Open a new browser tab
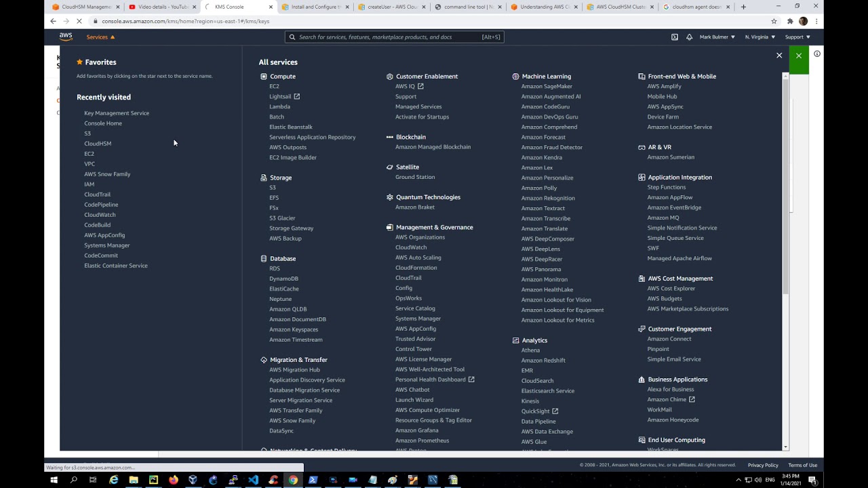 click(743, 7)
